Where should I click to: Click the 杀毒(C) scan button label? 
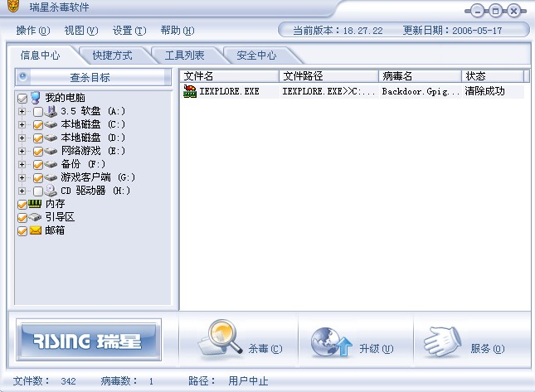click(265, 348)
